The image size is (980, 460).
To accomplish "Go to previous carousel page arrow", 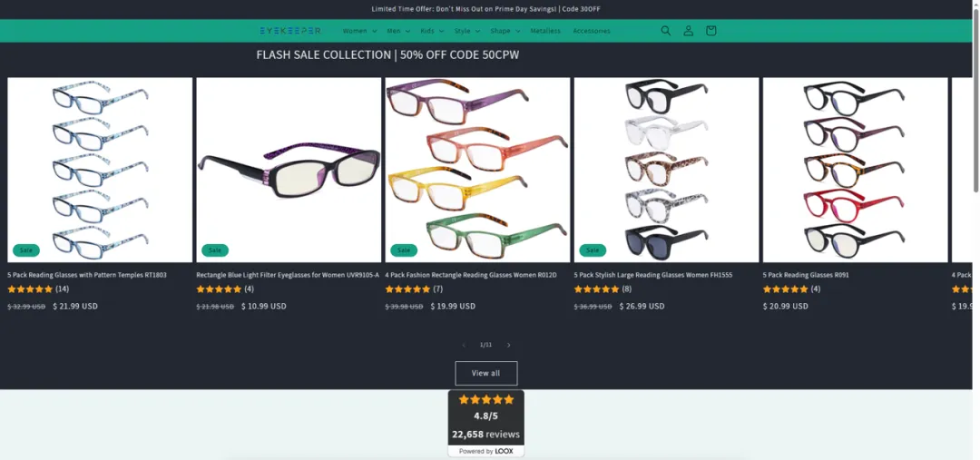I will pos(464,345).
